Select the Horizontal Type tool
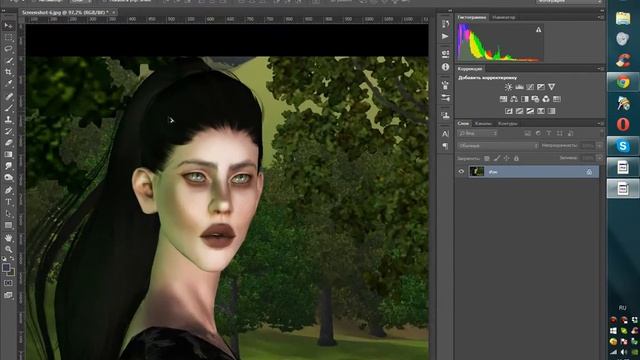 click(8, 202)
